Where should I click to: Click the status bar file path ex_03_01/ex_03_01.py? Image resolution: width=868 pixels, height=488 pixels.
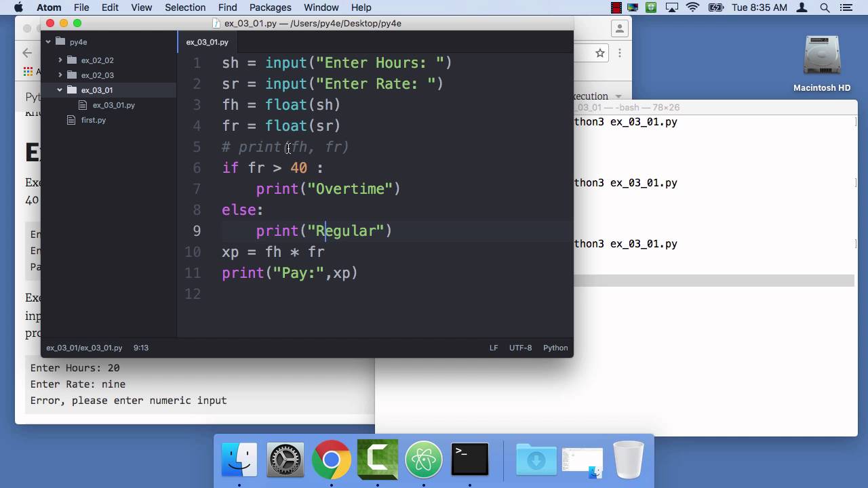click(x=84, y=348)
